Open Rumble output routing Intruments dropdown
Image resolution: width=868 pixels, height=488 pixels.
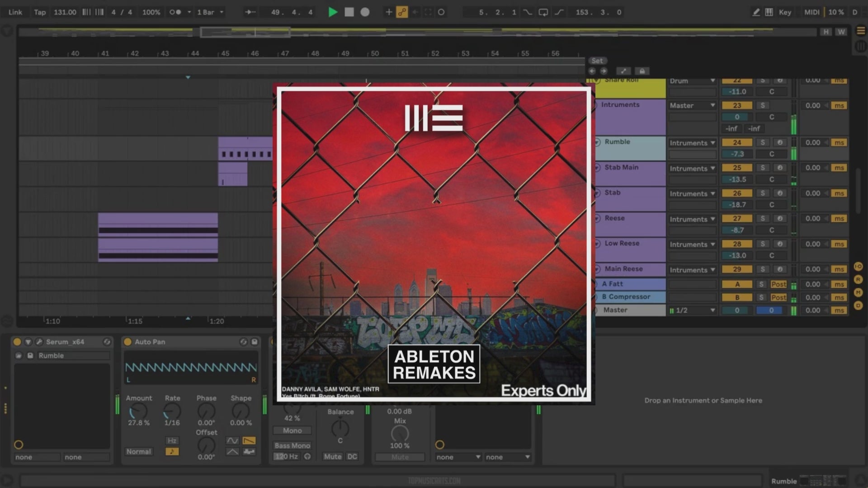click(x=693, y=143)
